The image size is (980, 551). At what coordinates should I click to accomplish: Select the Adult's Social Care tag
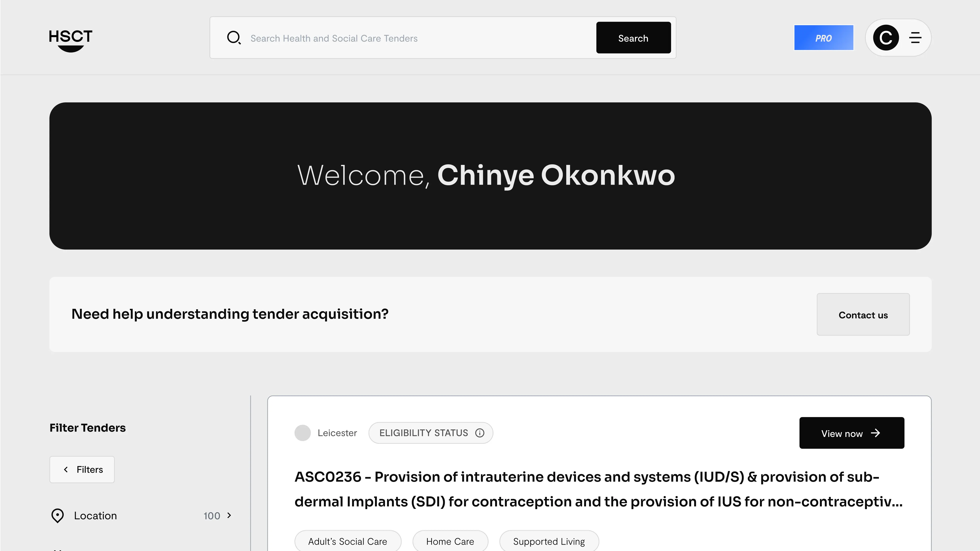[348, 541]
